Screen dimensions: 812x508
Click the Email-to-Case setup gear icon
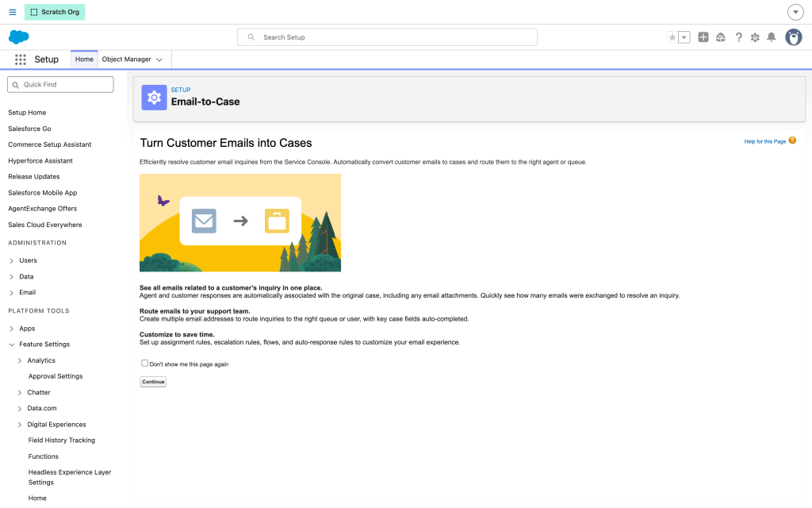pos(154,97)
